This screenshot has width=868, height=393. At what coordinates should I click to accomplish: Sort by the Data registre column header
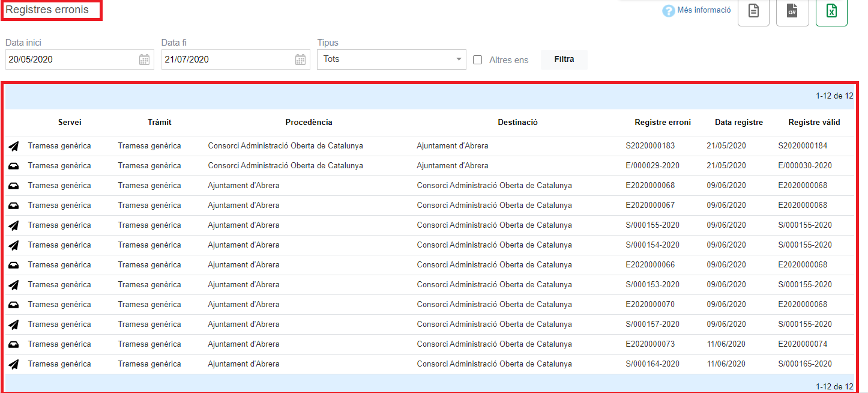coord(738,123)
